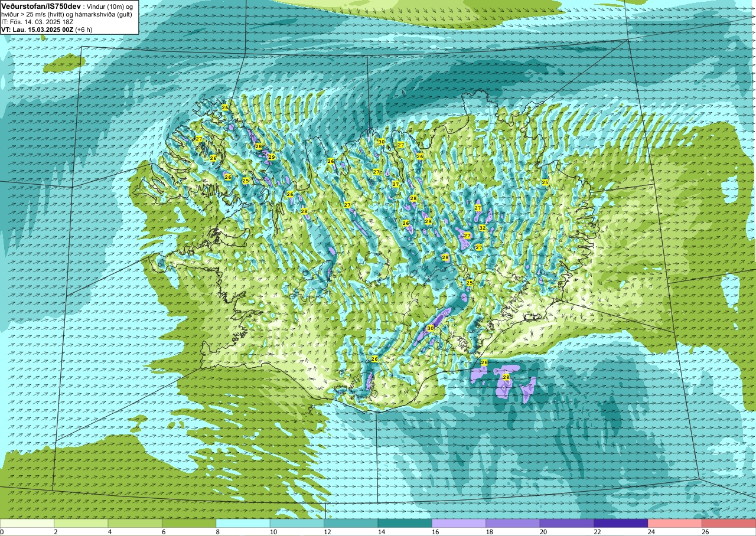Select the 18–20 m/s purple legend swatch
The image size is (756, 536).
[513, 523]
